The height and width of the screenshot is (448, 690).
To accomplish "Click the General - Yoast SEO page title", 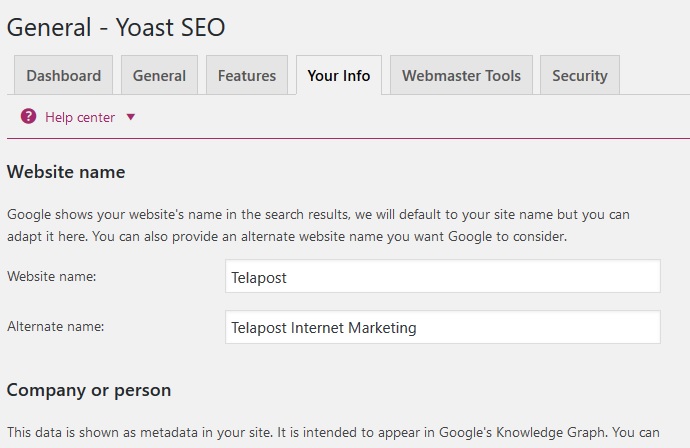I will coord(116,27).
